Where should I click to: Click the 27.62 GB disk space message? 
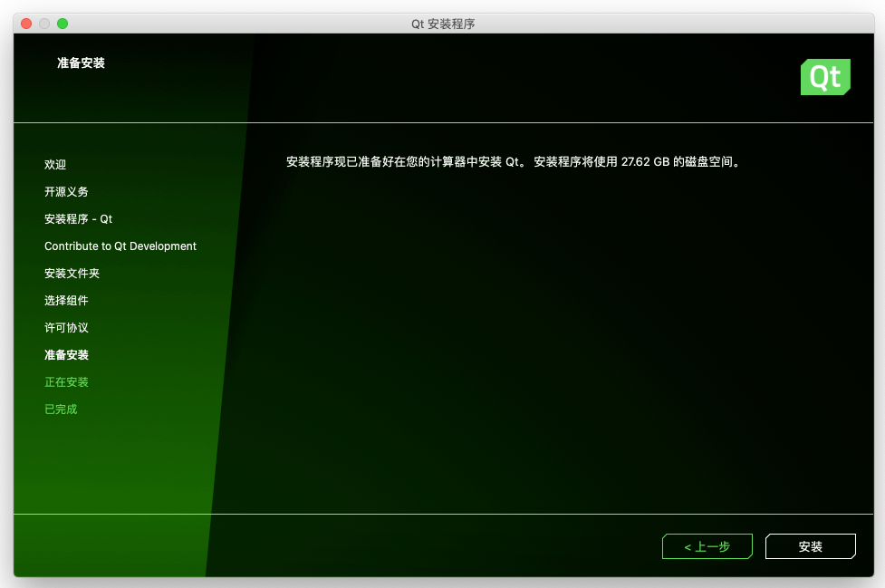513,162
